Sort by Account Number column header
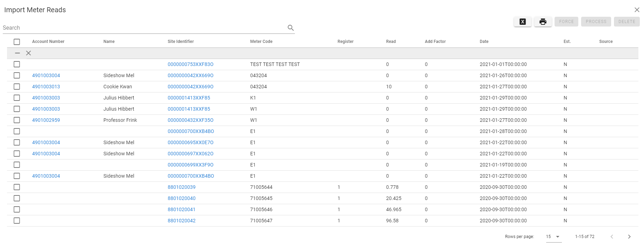The width and height of the screenshot is (644, 245). [x=48, y=42]
